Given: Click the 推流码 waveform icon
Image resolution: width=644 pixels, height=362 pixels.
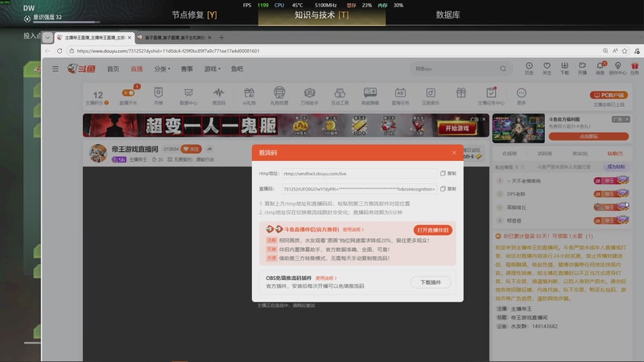Looking at the screenshot, I should (218, 93).
